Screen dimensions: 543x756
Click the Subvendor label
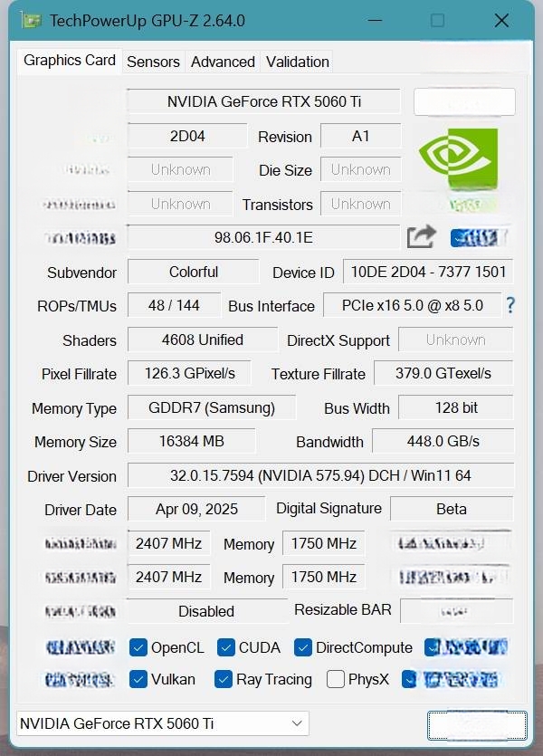tap(82, 273)
